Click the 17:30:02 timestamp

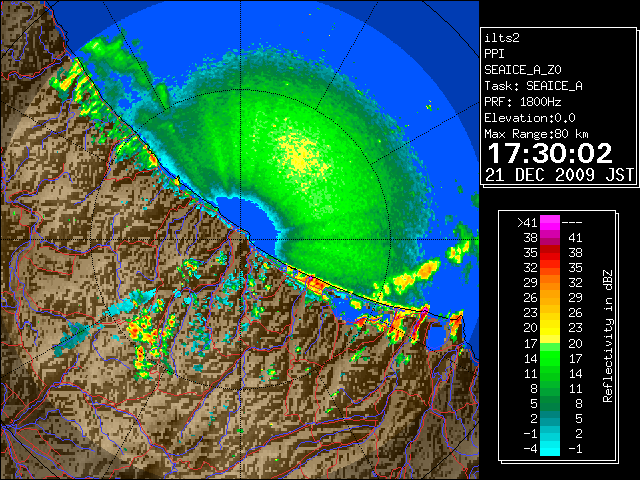point(550,153)
